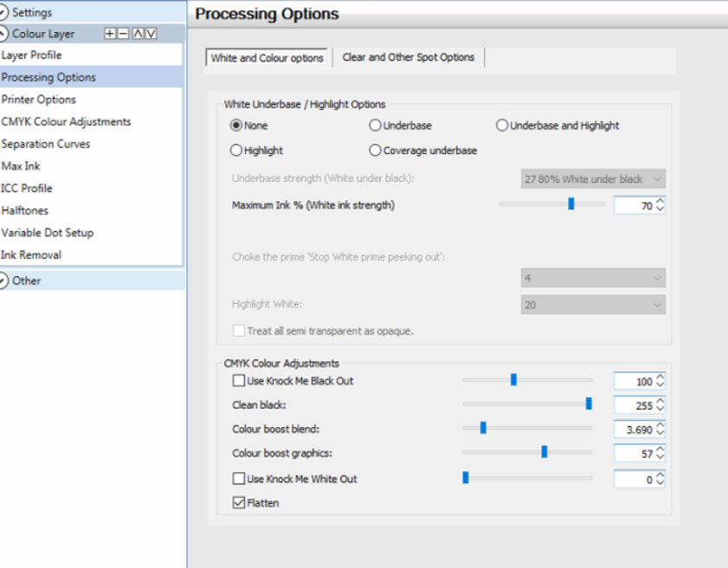Open Halftones page
728x568 pixels.
point(91,210)
